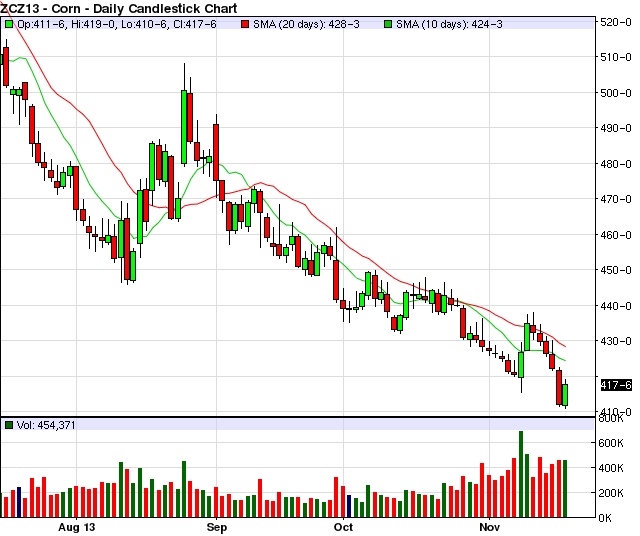Click the date axis label 'Aug 13'
640x536 pixels.
click(76, 527)
